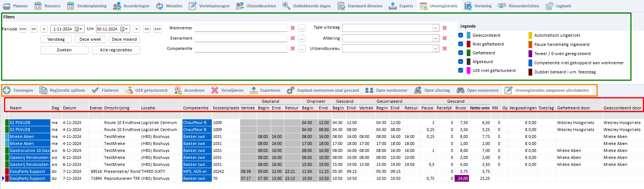Open Strokenplanning calendar icon

pos(71,6)
